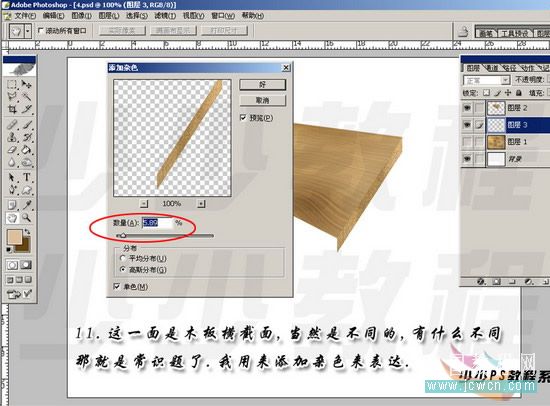
Task: Select the Crop tool
Action: (12, 109)
